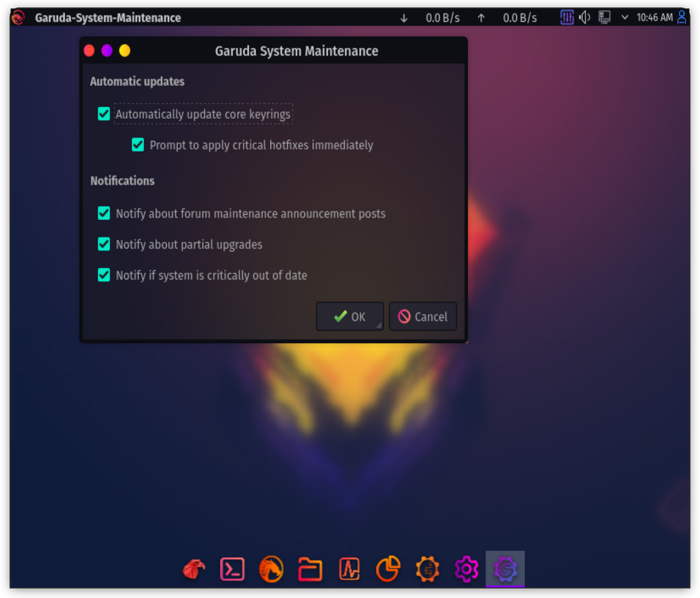Click the 10:46 AM clock

point(655,18)
